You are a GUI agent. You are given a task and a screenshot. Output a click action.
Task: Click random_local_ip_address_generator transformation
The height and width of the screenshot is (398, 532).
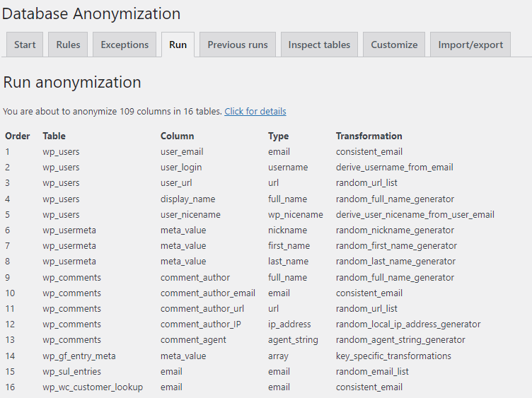[x=407, y=324]
